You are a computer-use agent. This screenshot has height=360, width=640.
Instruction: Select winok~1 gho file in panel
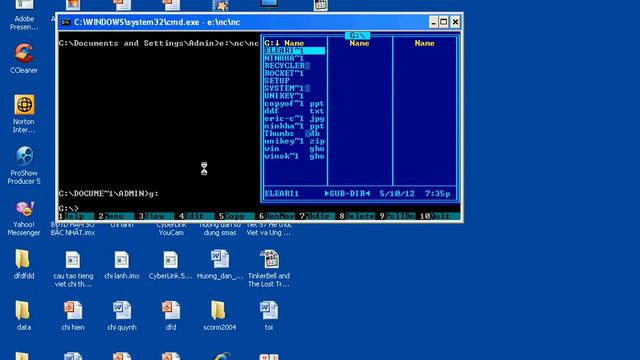[294, 156]
